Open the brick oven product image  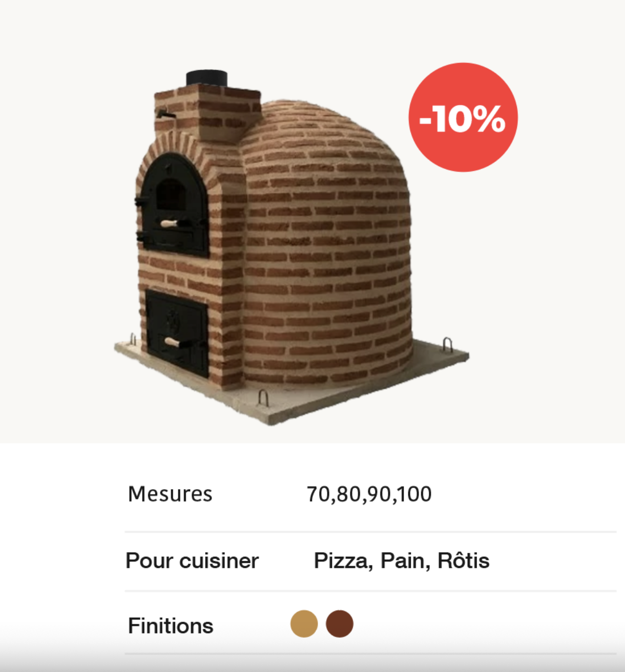tap(291, 247)
